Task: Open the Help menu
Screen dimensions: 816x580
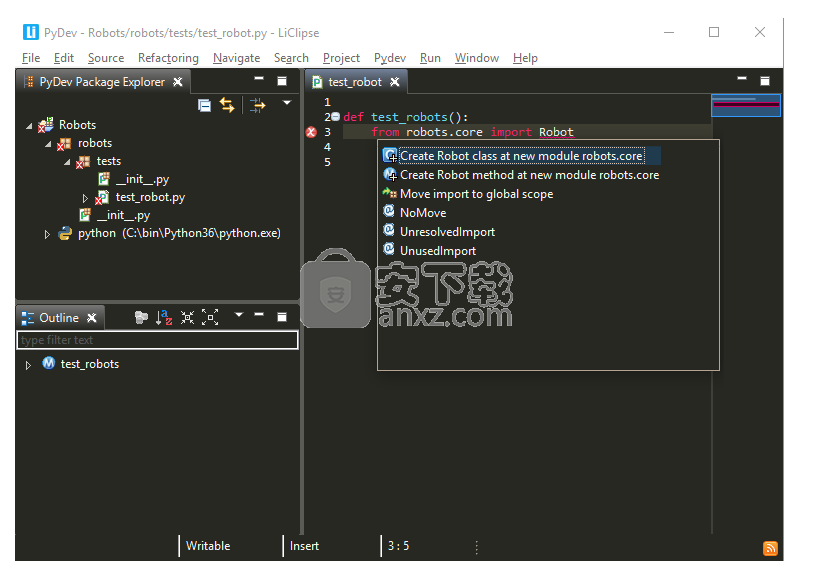Action: click(x=525, y=58)
